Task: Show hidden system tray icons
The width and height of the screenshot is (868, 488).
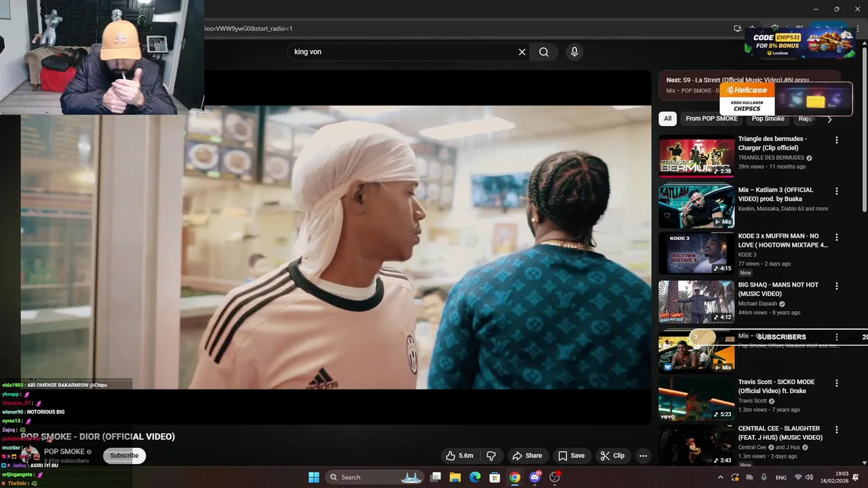Action: click(720, 477)
